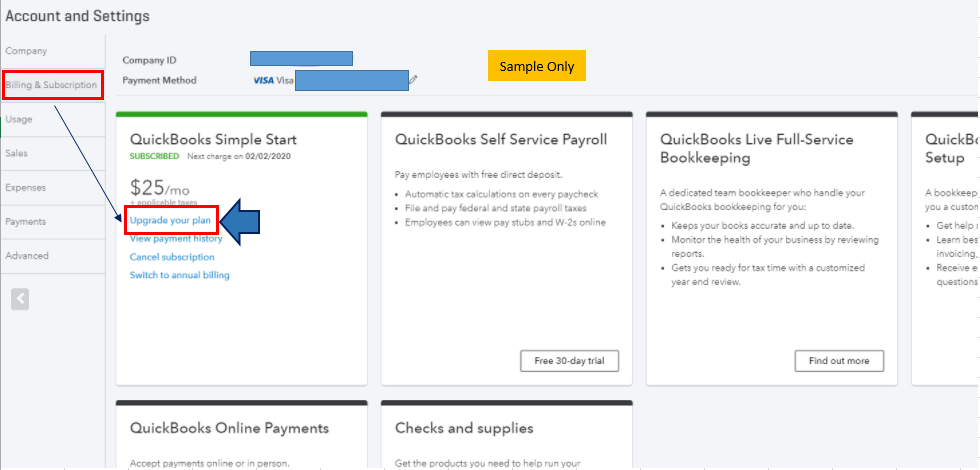Start the Free 30-day trial for Payroll
Viewport: 980px width, 470px height.
click(569, 361)
